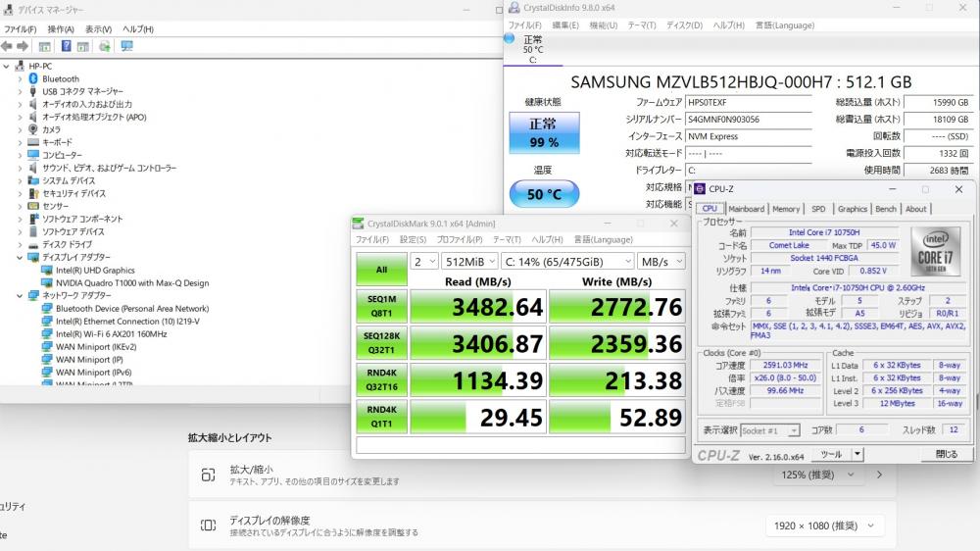This screenshot has width=980, height=551.
Task: Expand the ディスク ドライブ node
Action: (20, 244)
